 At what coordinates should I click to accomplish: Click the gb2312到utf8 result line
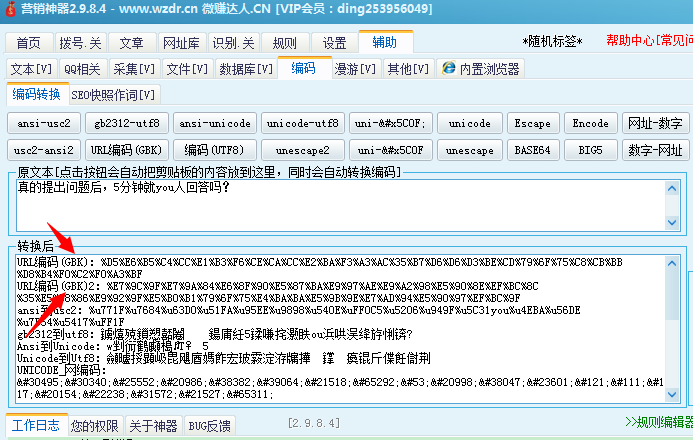coord(215,334)
